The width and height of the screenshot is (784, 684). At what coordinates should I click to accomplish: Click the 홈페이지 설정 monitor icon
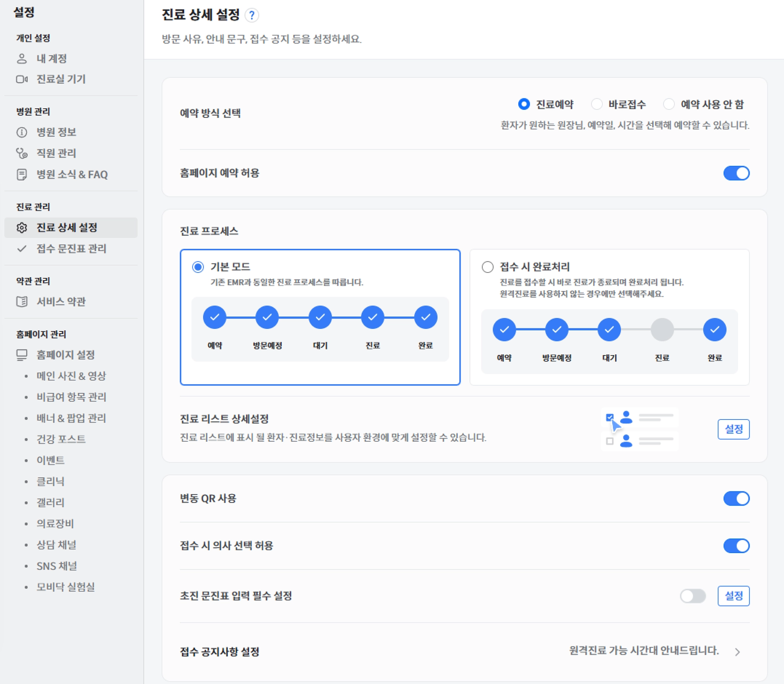(x=22, y=355)
